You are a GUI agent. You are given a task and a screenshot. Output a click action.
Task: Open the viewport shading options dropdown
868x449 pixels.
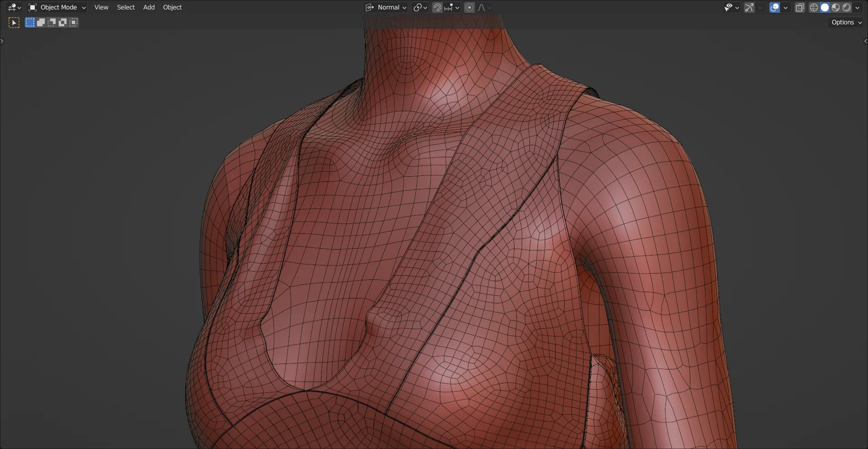click(x=858, y=7)
